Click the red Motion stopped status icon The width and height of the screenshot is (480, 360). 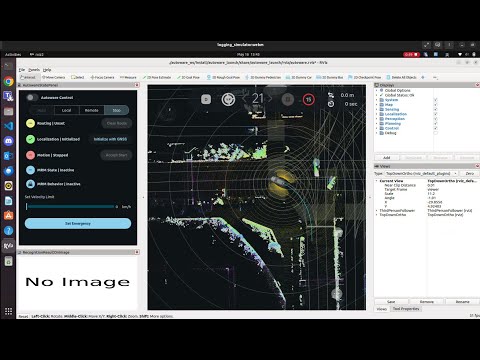[30, 155]
